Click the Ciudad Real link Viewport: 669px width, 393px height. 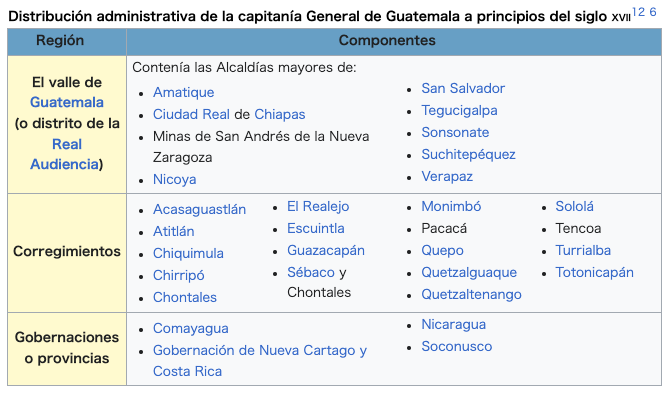[x=191, y=114]
